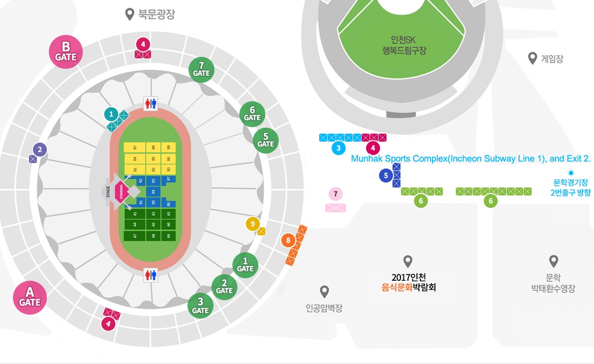Select the green 1 GATE circle
The image size is (594, 364).
(x=245, y=265)
